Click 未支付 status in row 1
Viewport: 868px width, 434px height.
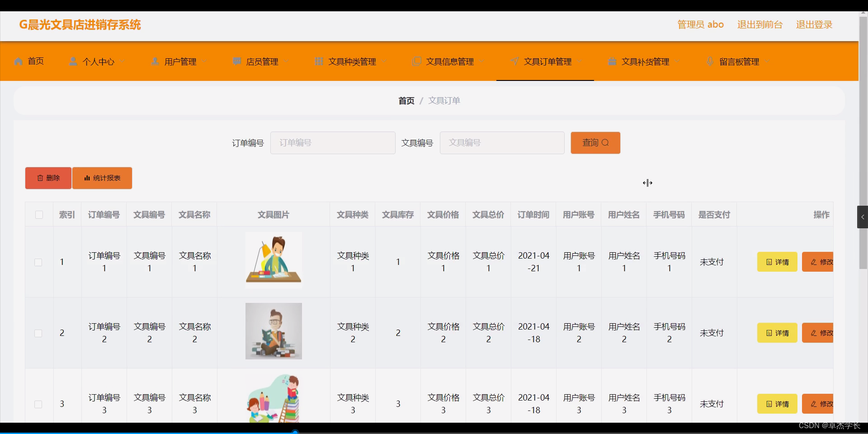click(712, 262)
